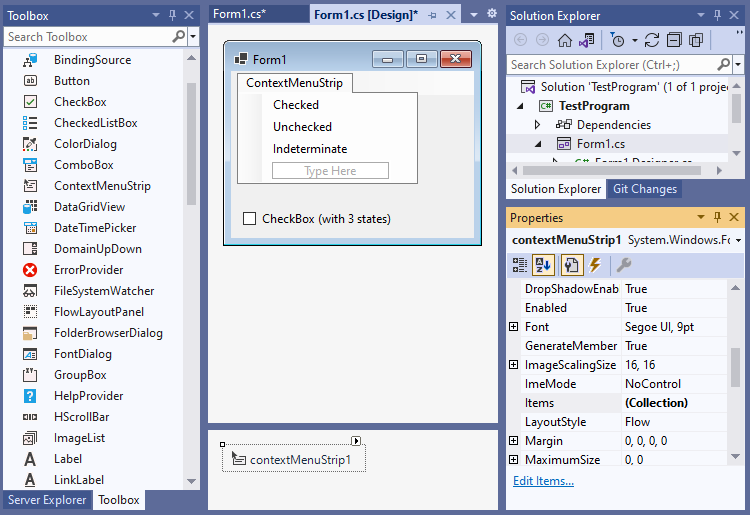Screen dimensions: 750x515
Task: Refresh Solution Explorer with sync icon
Action: 651,41
